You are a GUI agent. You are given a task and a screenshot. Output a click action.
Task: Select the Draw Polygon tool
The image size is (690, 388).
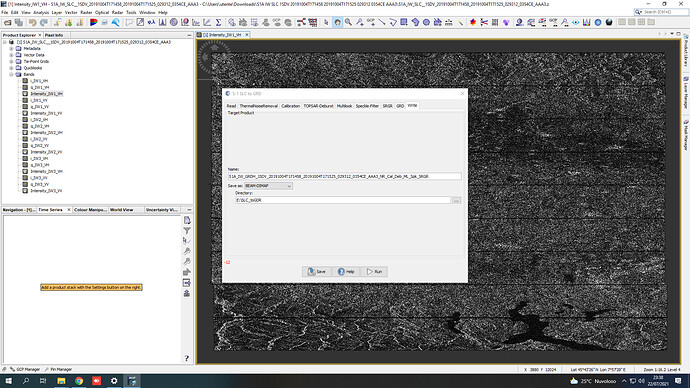(415, 22)
